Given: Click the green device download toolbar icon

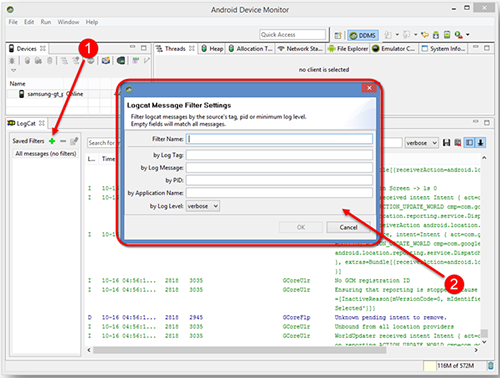Looking at the screenshot, I should coord(436,35).
